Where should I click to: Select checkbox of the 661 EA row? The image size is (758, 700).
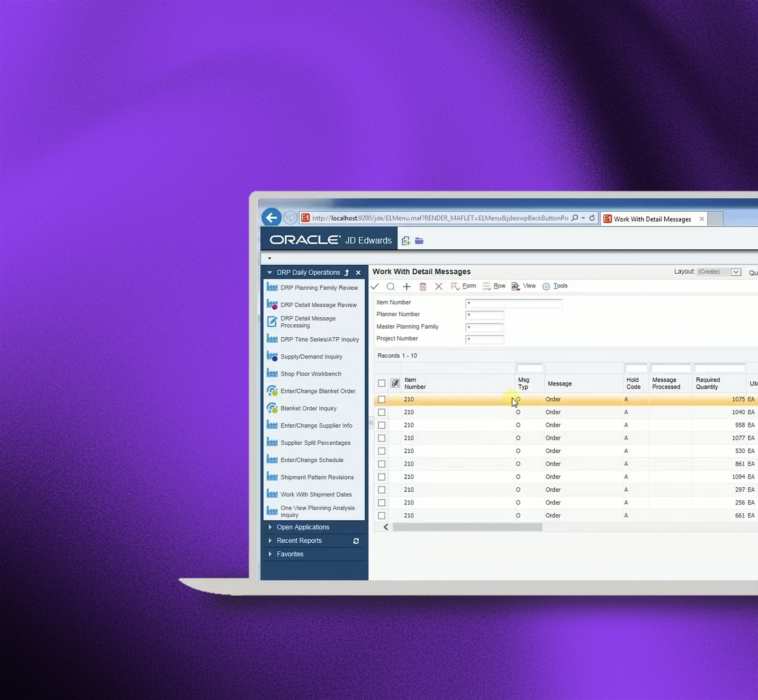(381, 515)
